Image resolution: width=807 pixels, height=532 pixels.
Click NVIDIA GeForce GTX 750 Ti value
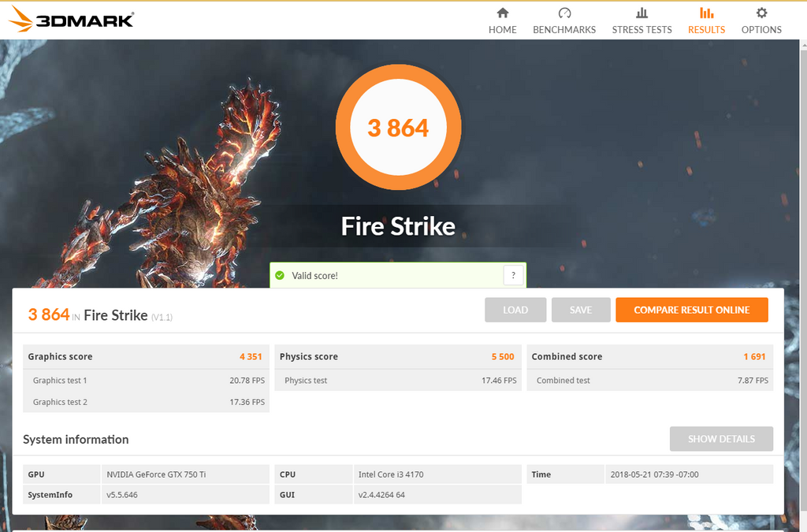pyautogui.click(x=156, y=474)
